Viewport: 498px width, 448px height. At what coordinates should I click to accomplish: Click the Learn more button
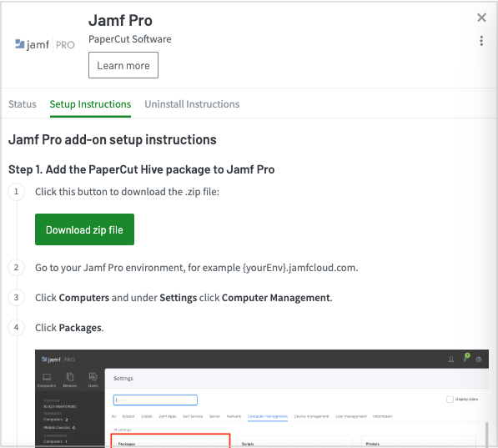[123, 65]
